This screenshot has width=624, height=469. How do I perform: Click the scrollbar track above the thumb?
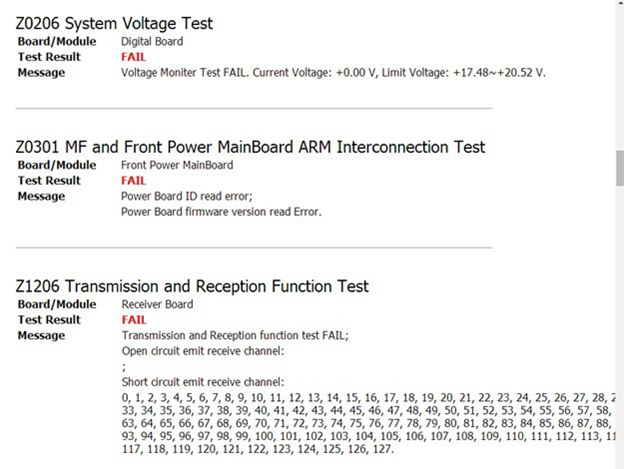click(619, 80)
